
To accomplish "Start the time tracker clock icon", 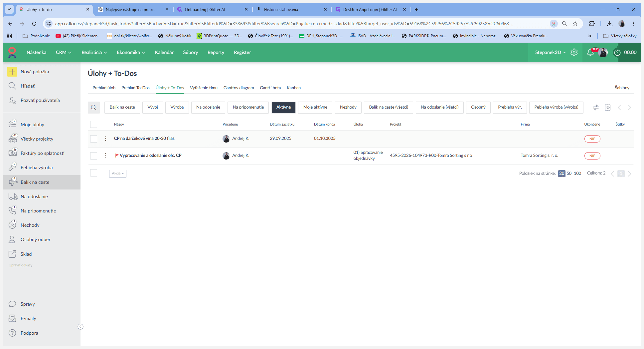I will coord(617,52).
